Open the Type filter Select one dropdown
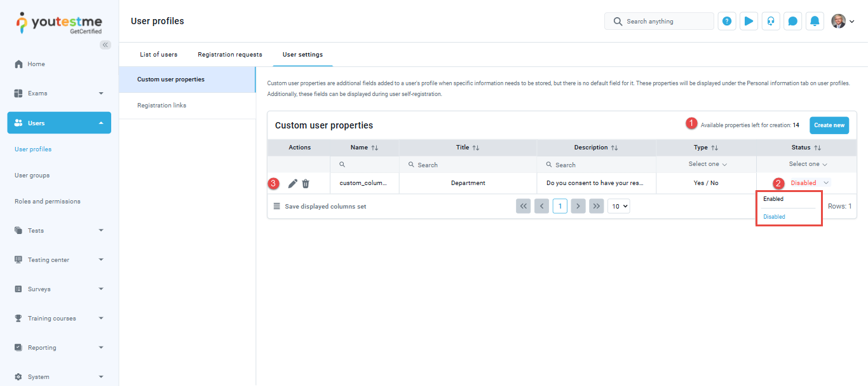 tap(707, 164)
